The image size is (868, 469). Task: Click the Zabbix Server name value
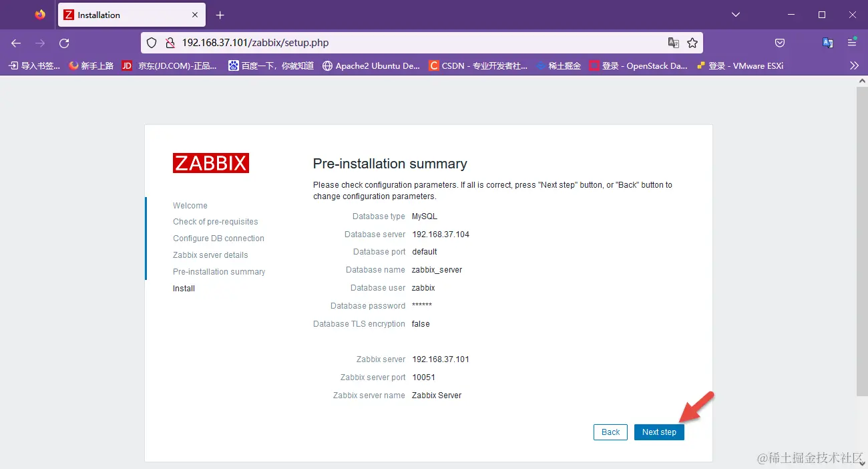click(437, 396)
